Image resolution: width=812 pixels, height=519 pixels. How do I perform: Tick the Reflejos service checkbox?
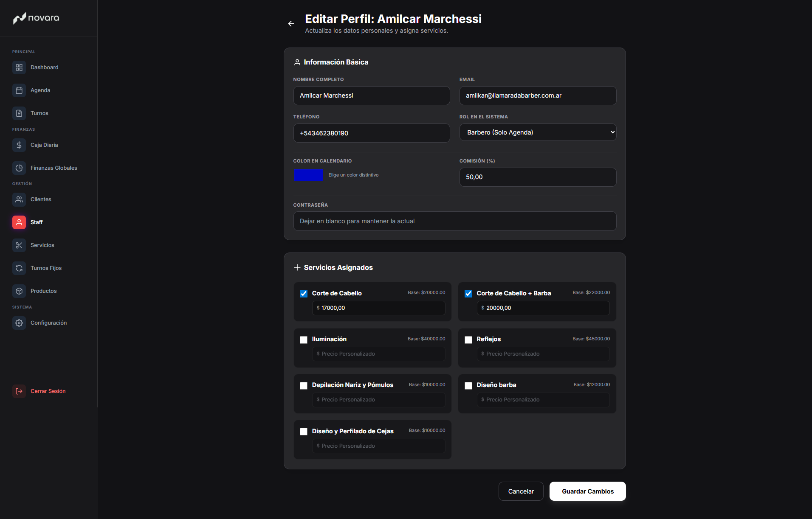[468, 340]
